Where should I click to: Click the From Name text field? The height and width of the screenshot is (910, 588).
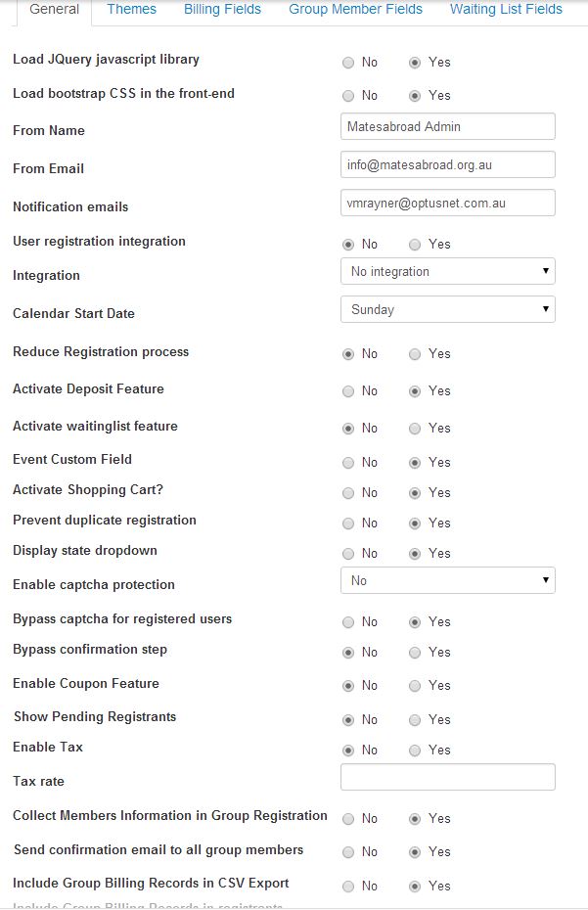447,126
